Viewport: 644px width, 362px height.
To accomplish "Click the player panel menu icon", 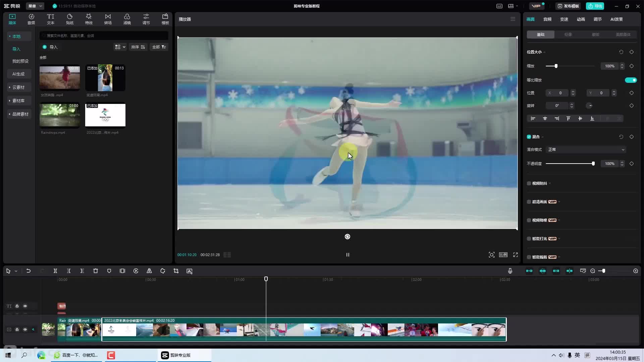I will pos(513,19).
